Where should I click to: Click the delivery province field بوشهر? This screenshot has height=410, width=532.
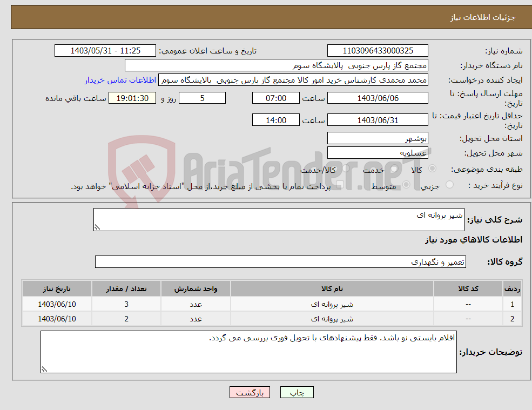click(x=378, y=138)
